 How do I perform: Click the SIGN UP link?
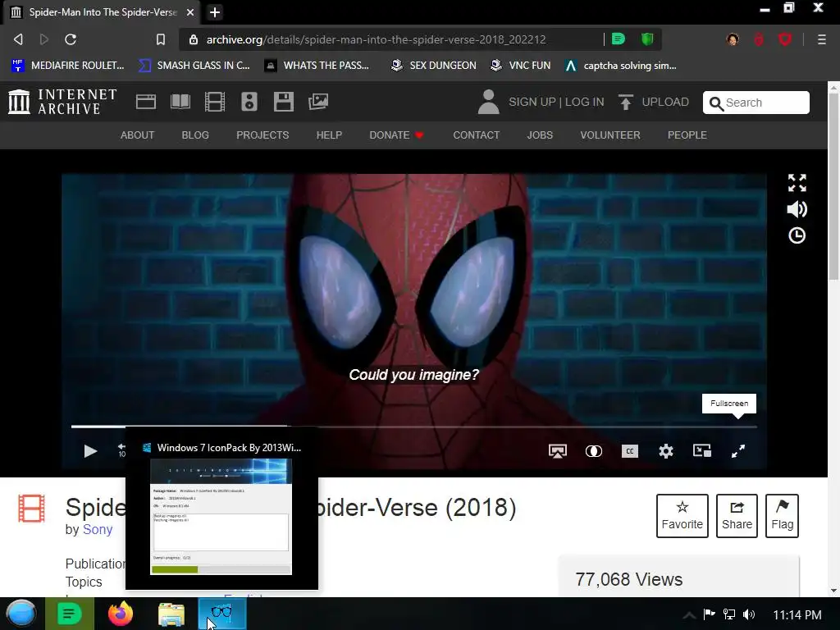(x=532, y=102)
